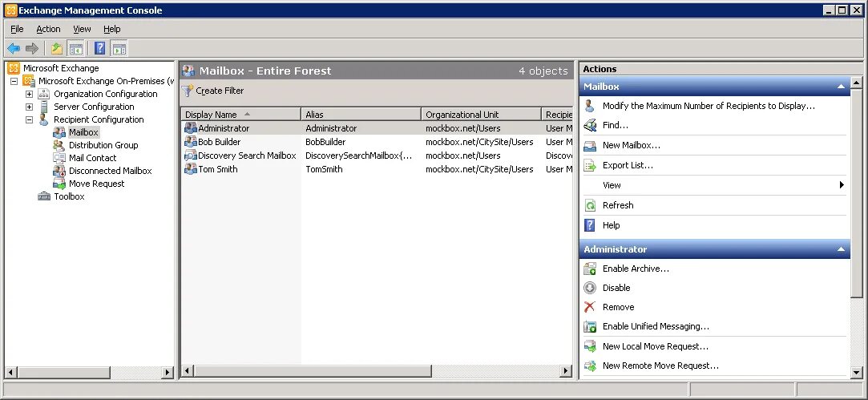Click the Back arrow toolbar icon
The width and height of the screenshot is (868, 400).
[x=14, y=49]
